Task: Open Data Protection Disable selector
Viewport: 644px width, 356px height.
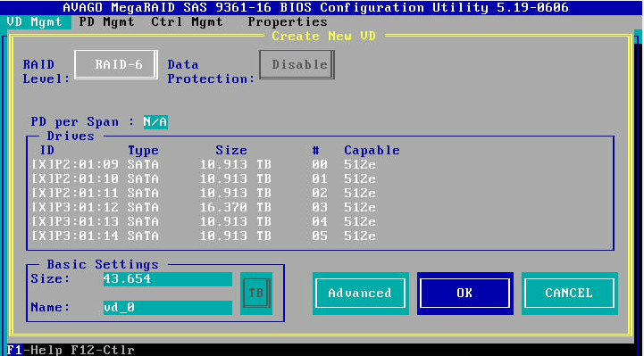Action: (297, 65)
